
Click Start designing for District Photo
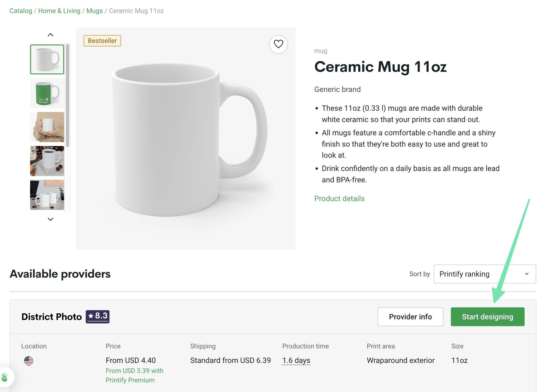pos(487,317)
